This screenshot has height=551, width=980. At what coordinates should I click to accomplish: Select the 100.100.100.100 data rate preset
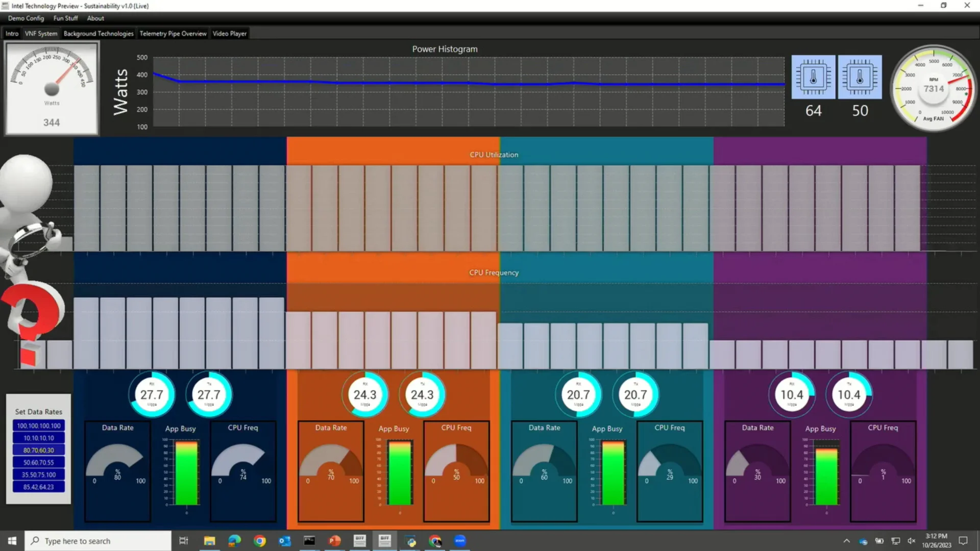click(39, 425)
